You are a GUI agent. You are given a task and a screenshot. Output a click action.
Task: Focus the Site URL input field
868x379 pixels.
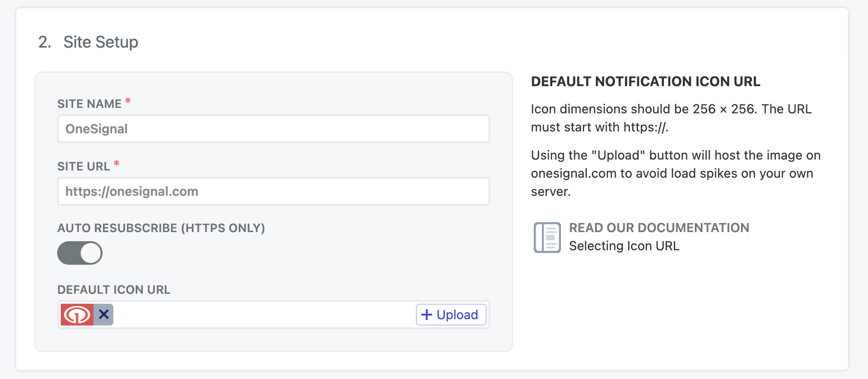coord(273,191)
